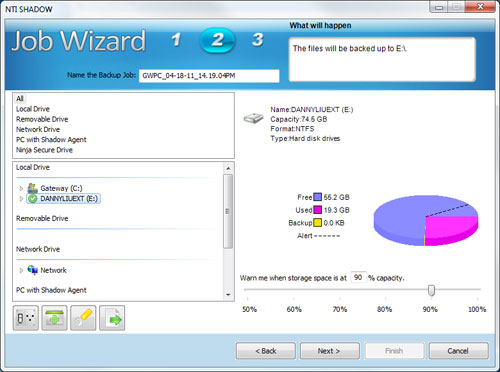Expand the DANNYLIUEXT (E:) tree node
This screenshot has width=500, height=372.
(21, 199)
